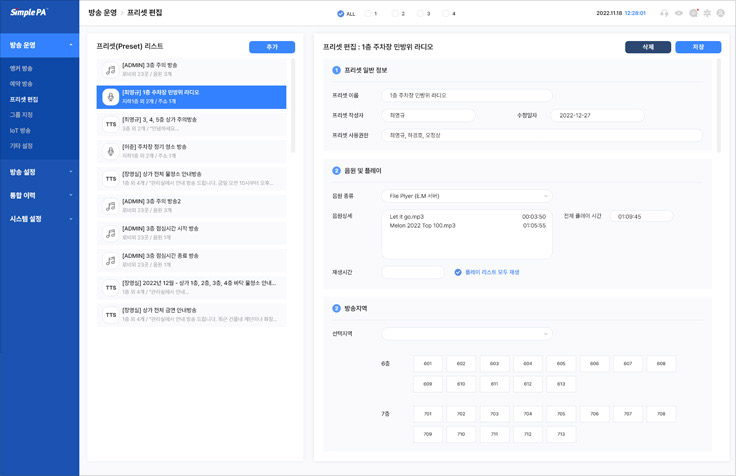This screenshot has width=736, height=476.
Task: Open the 음원 종류 File Player dropdown
Action: coord(466,196)
